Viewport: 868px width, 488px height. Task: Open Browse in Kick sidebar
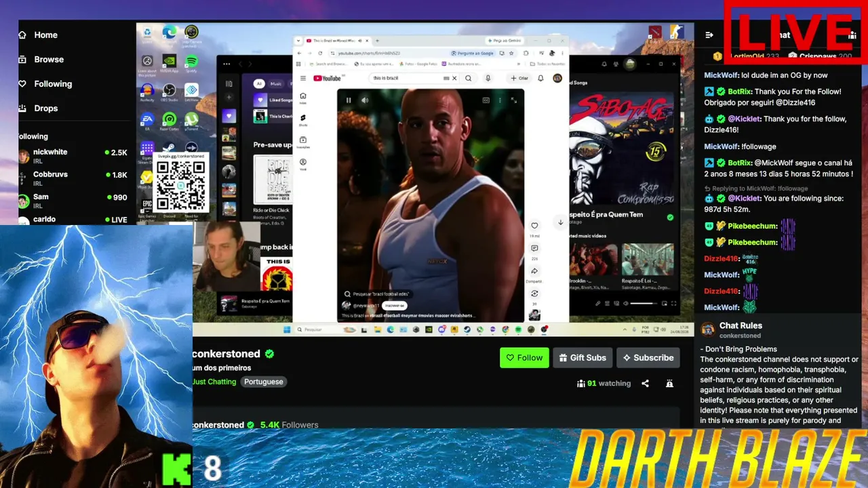pyautogui.click(x=41, y=60)
